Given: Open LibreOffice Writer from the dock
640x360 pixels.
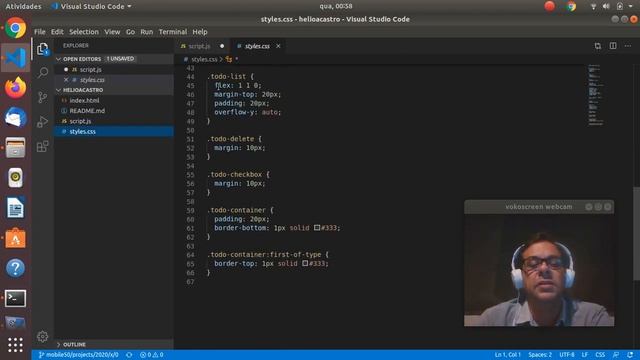Looking at the screenshot, I should 16,208.
